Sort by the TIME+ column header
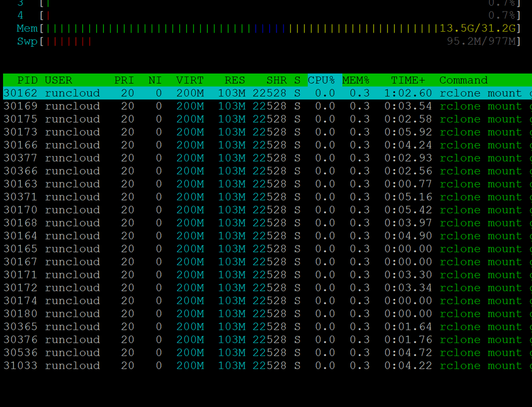The height and width of the screenshot is (407, 532). pos(408,80)
